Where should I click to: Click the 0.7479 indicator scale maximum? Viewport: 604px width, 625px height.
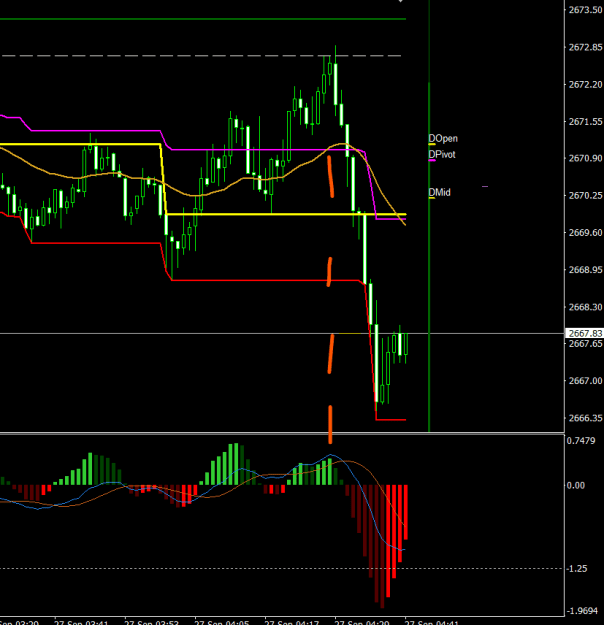[581, 441]
